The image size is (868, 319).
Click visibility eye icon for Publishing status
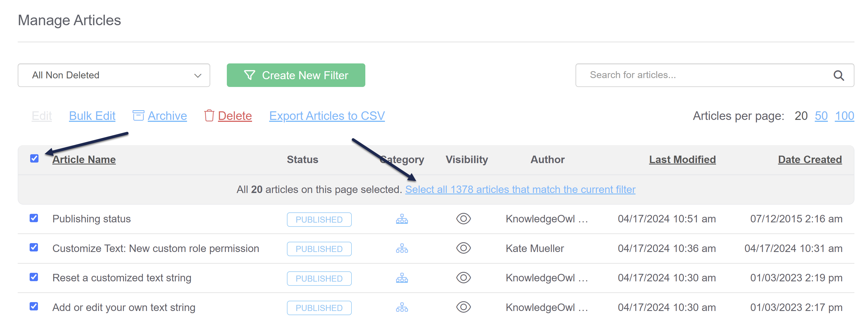(x=463, y=218)
